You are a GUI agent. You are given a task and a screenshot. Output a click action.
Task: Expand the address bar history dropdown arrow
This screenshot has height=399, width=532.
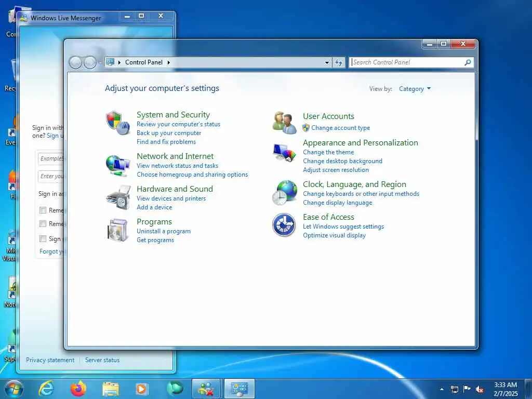click(327, 63)
